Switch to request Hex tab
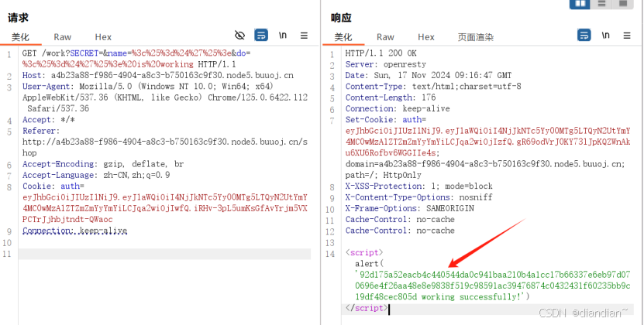The image size is (644, 325). pyautogui.click(x=103, y=37)
